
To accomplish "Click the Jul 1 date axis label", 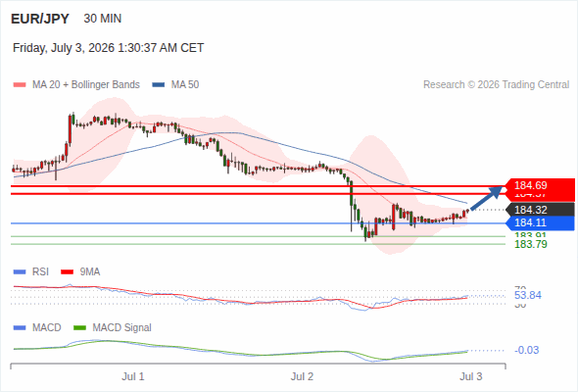I will click(x=133, y=376).
